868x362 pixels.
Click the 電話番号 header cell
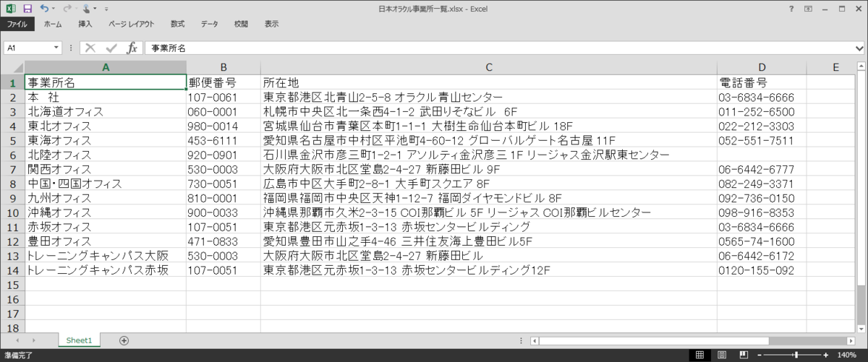tap(762, 82)
